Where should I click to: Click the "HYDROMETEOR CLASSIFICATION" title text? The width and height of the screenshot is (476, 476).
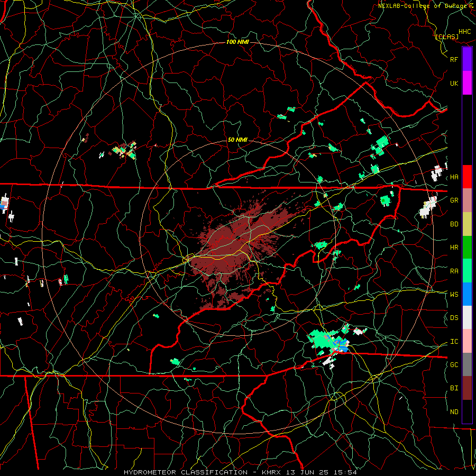[x=186, y=472]
